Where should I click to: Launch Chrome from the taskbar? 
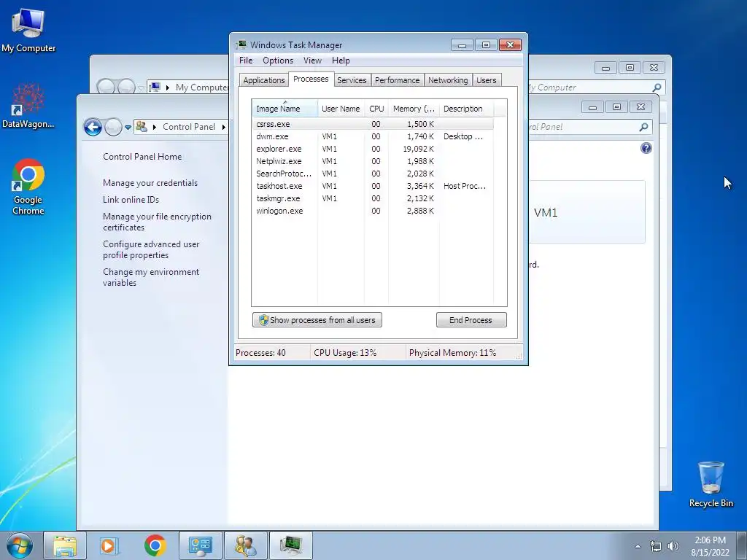(155, 545)
